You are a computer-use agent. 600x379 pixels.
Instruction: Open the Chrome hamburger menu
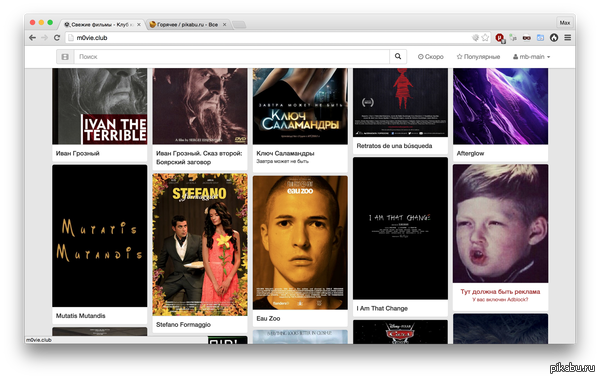click(x=567, y=38)
